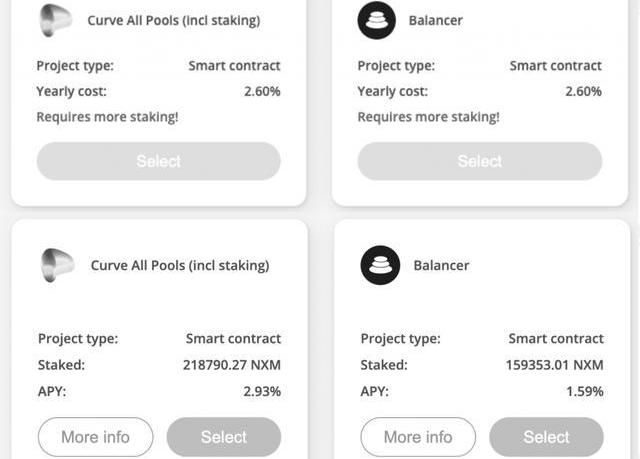Image resolution: width=640 pixels, height=459 pixels.
Task: Click the Curve All Pools title above Yearly cost
Action: point(173,20)
